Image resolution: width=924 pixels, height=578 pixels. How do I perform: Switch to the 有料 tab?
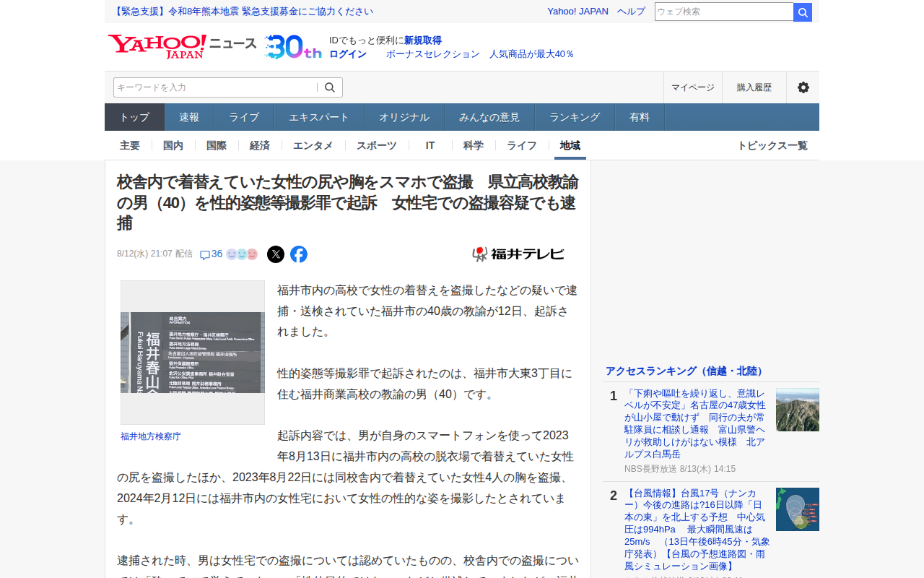640,117
